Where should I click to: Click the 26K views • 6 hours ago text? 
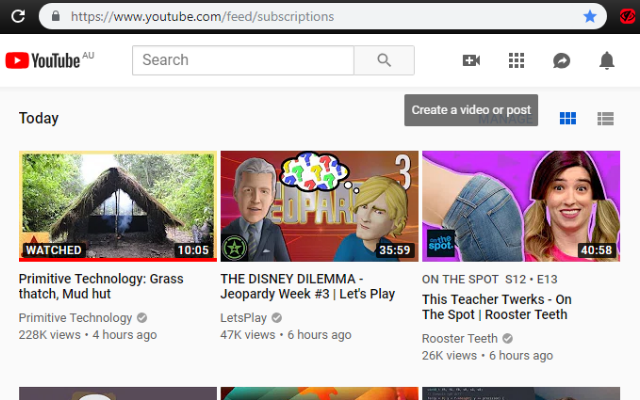point(487,356)
